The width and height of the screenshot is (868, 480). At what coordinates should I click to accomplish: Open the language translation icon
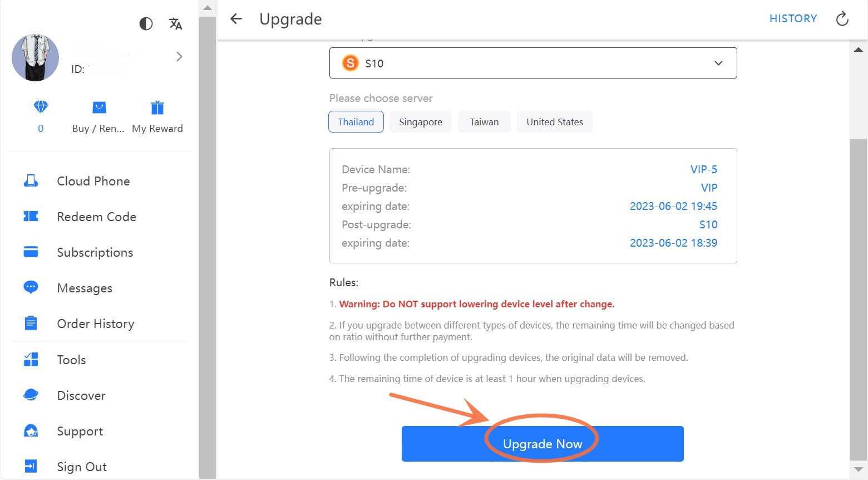tap(175, 24)
